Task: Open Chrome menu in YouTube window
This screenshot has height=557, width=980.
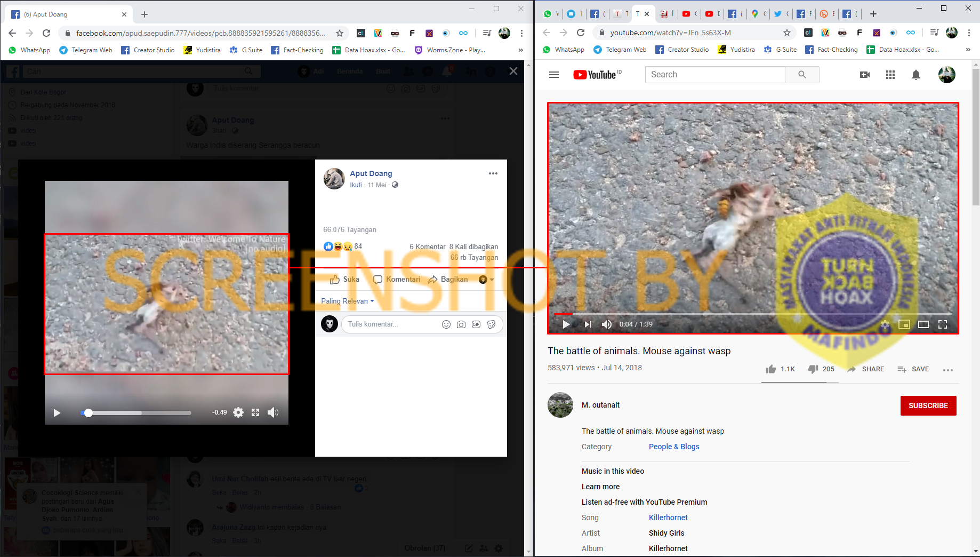Action: pyautogui.click(x=969, y=33)
